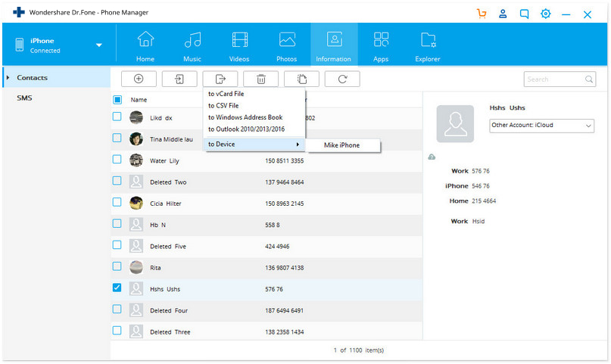Click the Add contact plus button
This screenshot has width=611, height=364.
(139, 79)
